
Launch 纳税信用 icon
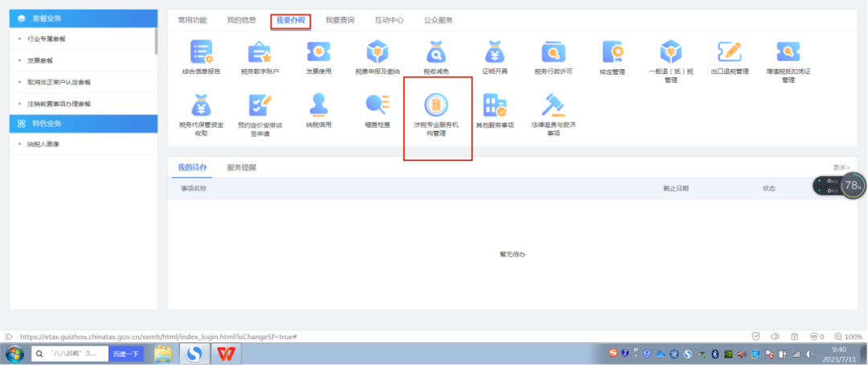point(318,105)
